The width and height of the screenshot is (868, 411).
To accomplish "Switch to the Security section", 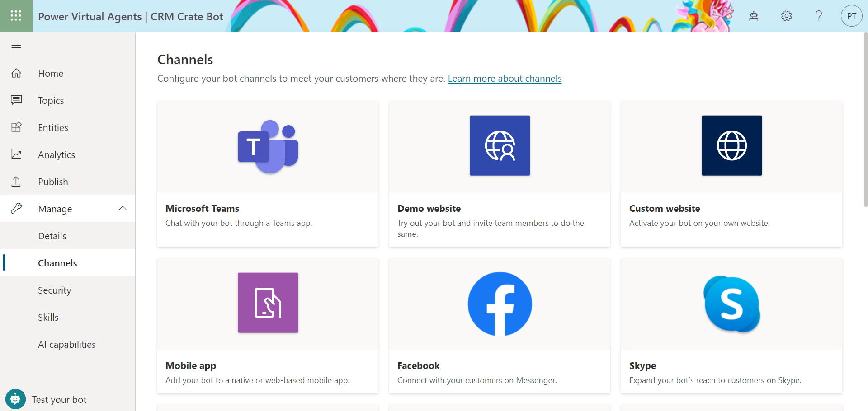I will pyautogui.click(x=54, y=290).
